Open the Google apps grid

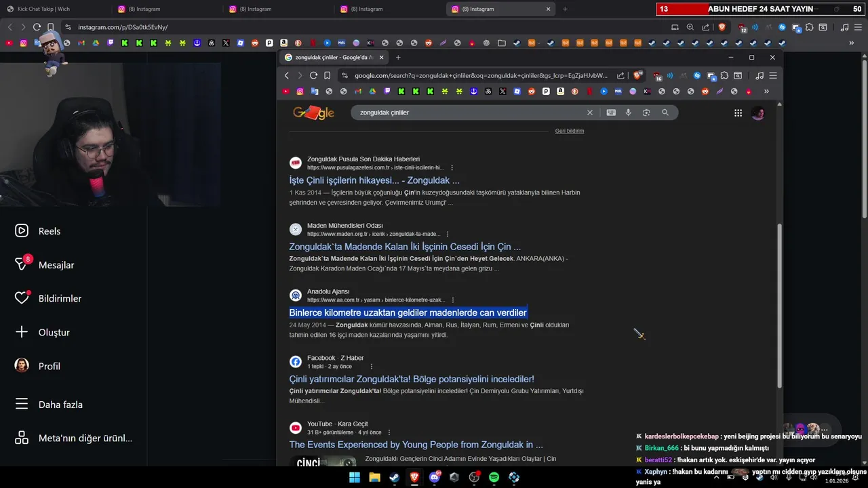738,113
